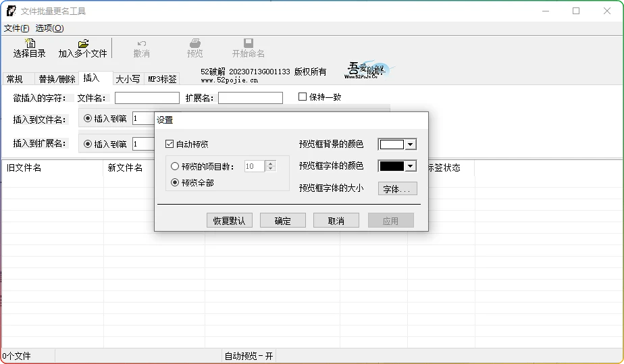Select 插入到第 radio for 文件名 row
This screenshot has height=364, width=624.
point(88,118)
